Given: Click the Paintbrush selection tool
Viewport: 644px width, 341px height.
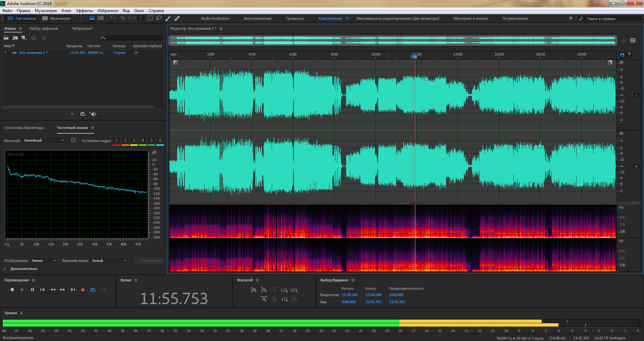Looking at the screenshot, I should [x=168, y=18].
